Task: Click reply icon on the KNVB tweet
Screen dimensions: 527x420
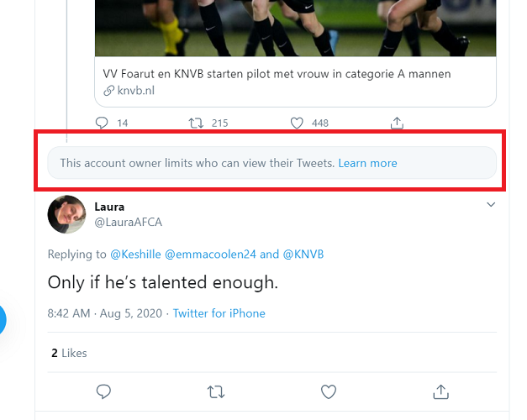Action: (103, 123)
